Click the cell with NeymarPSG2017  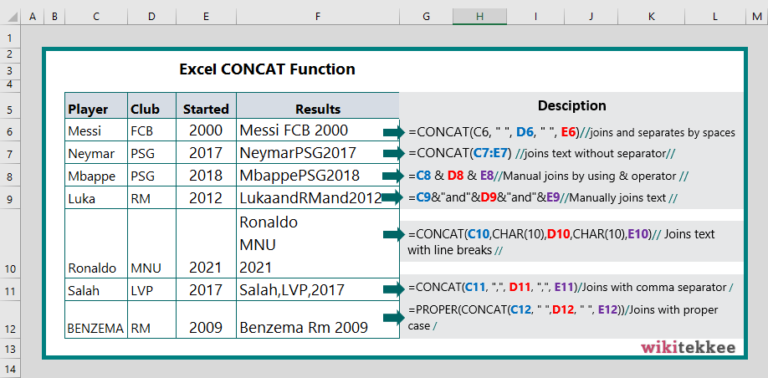pos(318,153)
